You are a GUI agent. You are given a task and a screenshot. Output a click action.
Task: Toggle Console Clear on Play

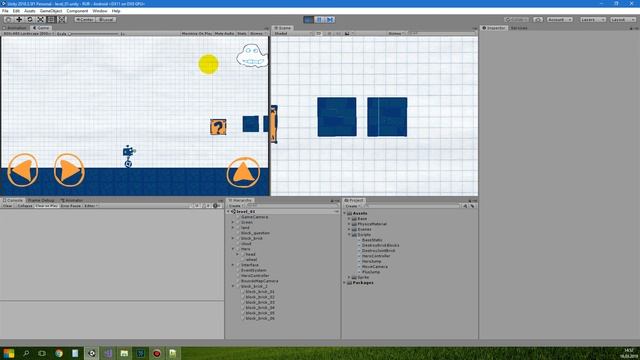(x=46, y=206)
